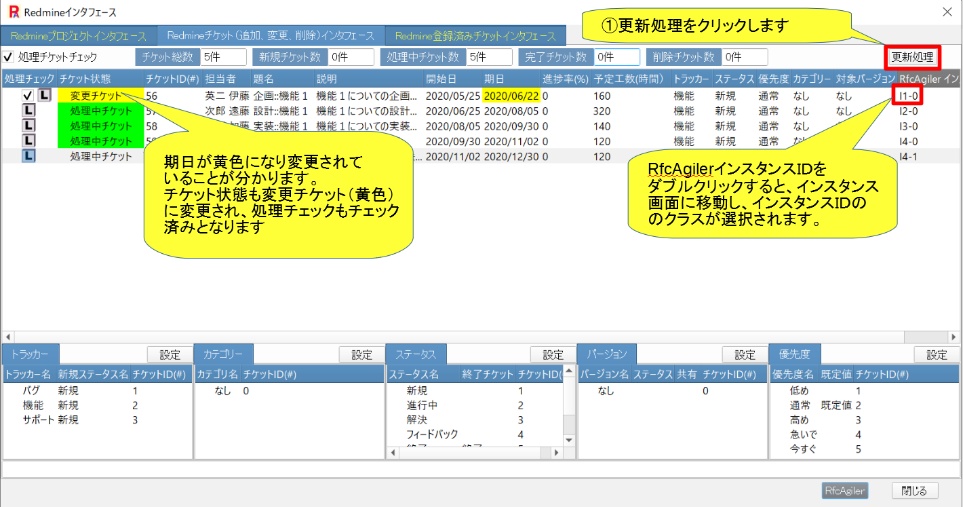The image size is (963, 507).
Task: Select 急いで in the priority list
Action: [x=803, y=434]
